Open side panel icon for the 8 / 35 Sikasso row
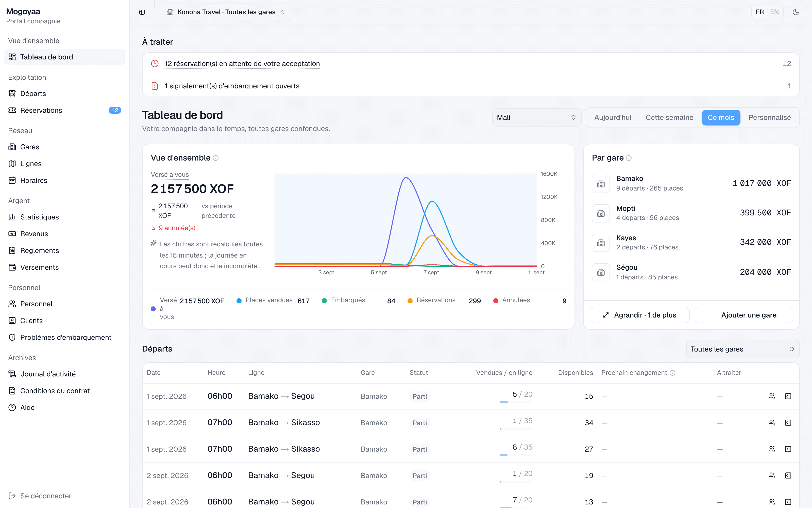Screen dimensions: 812x508 [788, 449]
